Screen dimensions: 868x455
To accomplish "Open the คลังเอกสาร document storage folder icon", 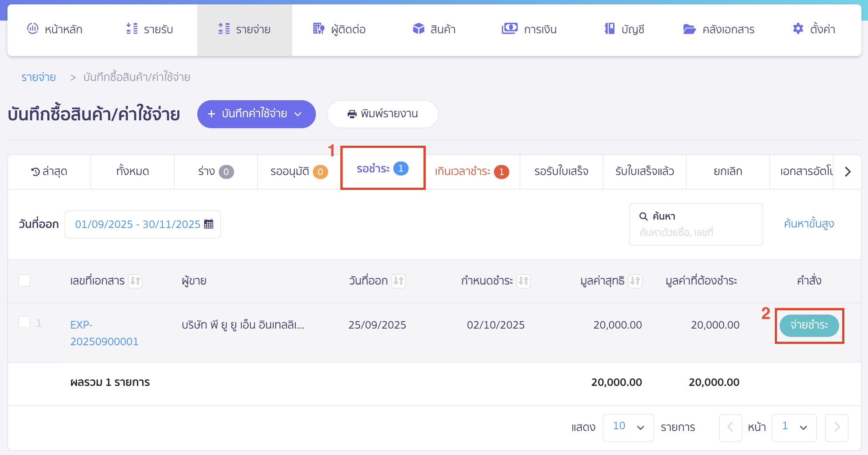I will [x=689, y=29].
